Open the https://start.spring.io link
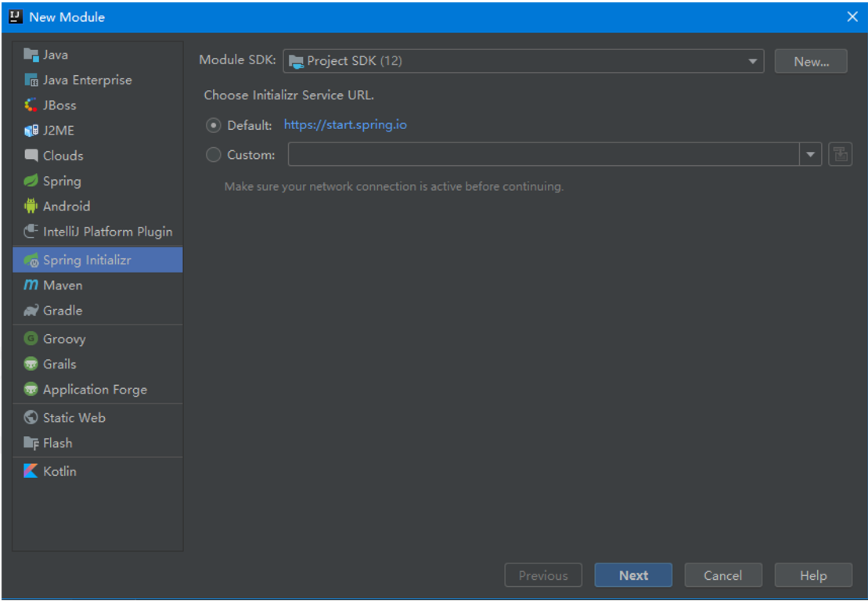The image size is (868, 601). point(345,125)
